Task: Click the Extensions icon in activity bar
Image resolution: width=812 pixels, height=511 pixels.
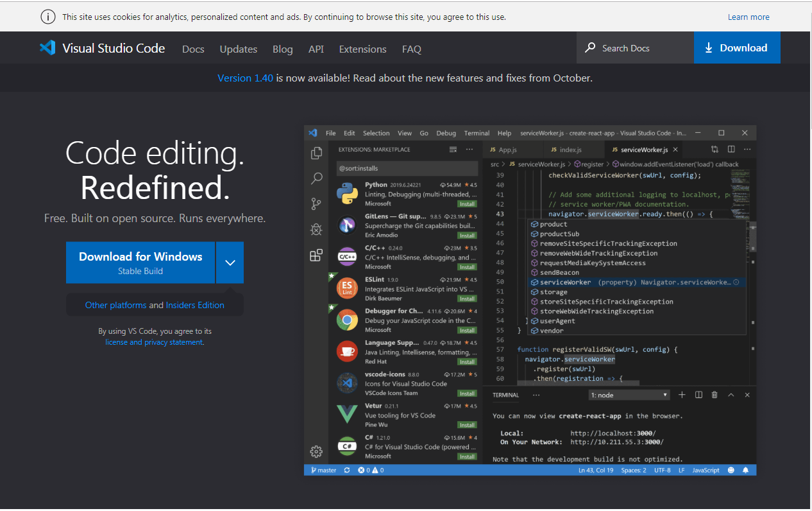Action: point(316,255)
